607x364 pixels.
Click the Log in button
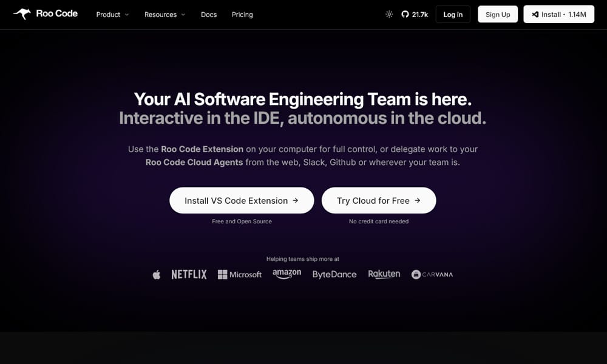click(x=453, y=14)
